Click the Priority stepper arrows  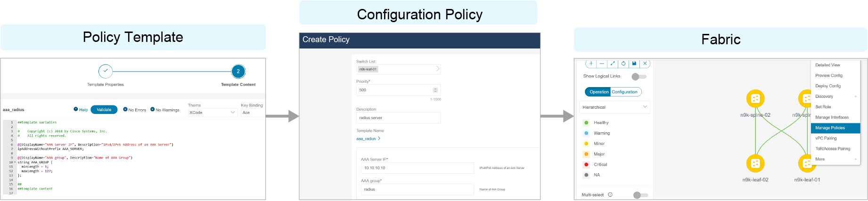point(435,90)
